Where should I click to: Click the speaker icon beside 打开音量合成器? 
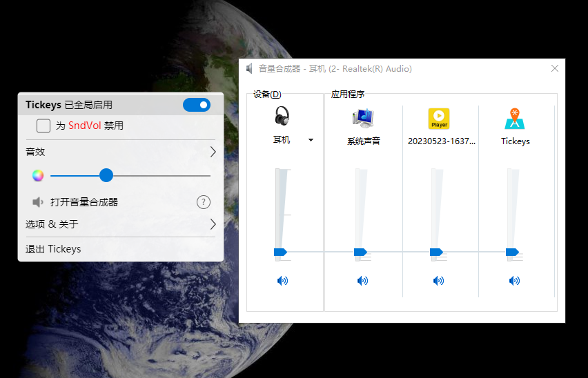pos(37,202)
